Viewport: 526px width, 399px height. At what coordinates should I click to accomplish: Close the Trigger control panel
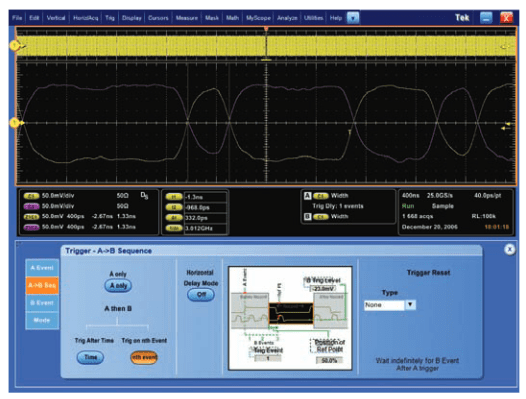point(509,250)
